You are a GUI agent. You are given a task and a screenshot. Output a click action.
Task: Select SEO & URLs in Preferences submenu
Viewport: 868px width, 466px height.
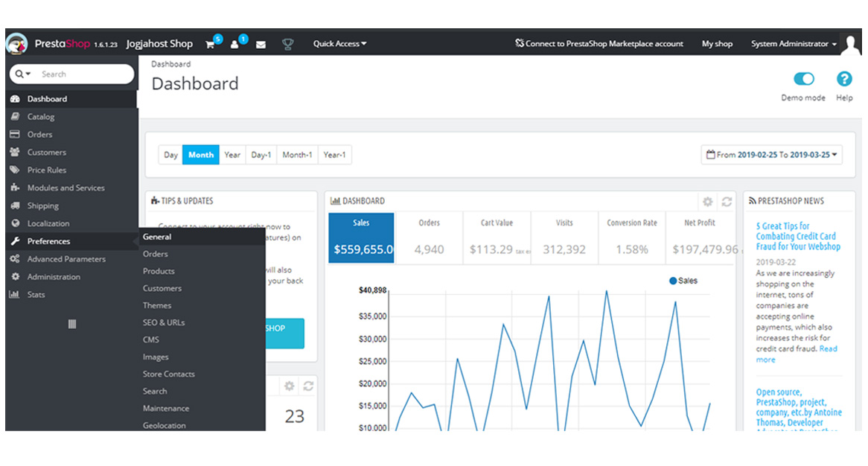point(164,322)
